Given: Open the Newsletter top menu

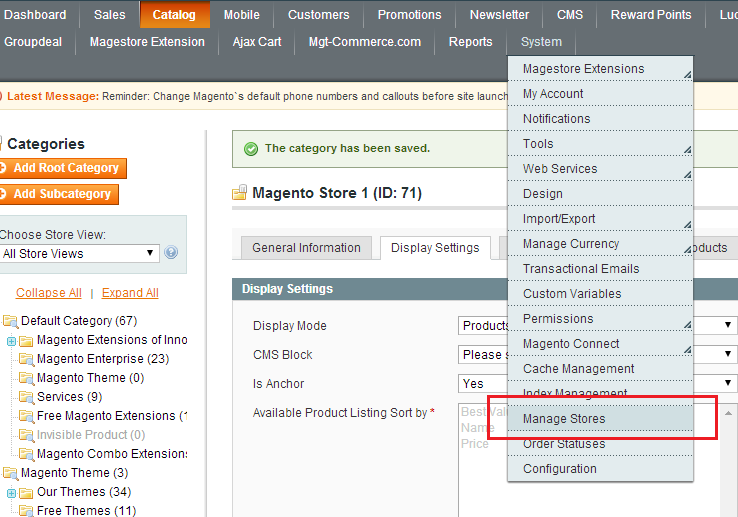Looking at the screenshot, I should point(499,15).
